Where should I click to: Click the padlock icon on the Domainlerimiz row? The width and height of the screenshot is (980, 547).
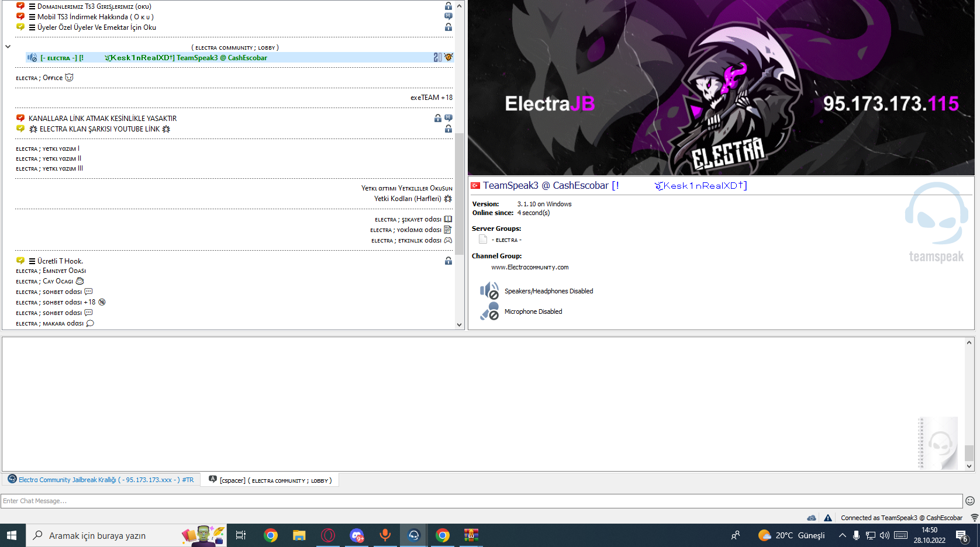(448, 6)
